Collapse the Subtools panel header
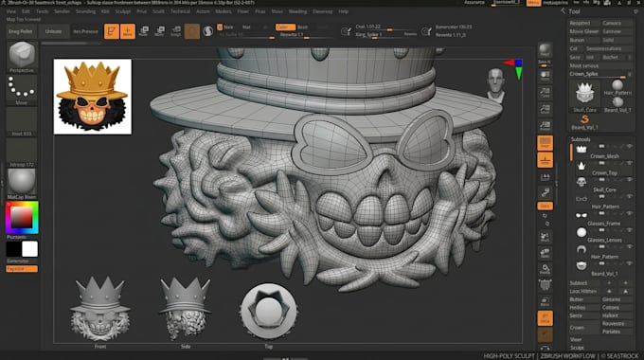Screen dimensions: 644x360 pos(581,139)
